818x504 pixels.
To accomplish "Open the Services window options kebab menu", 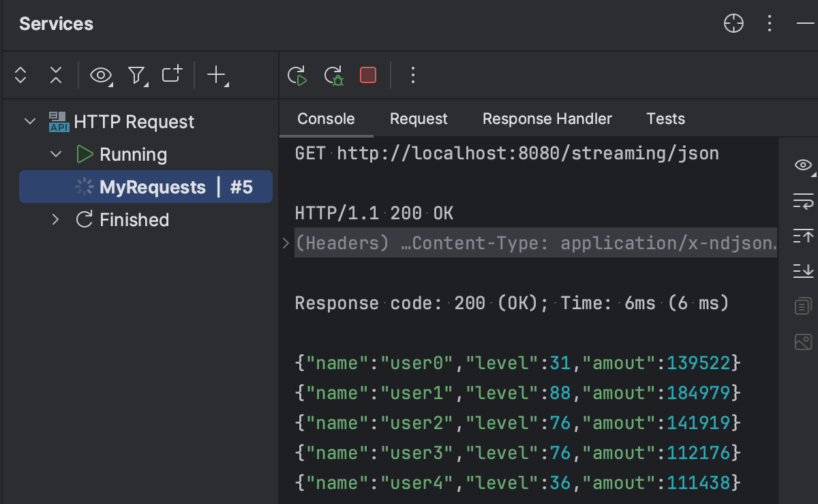I will (769, 23).
